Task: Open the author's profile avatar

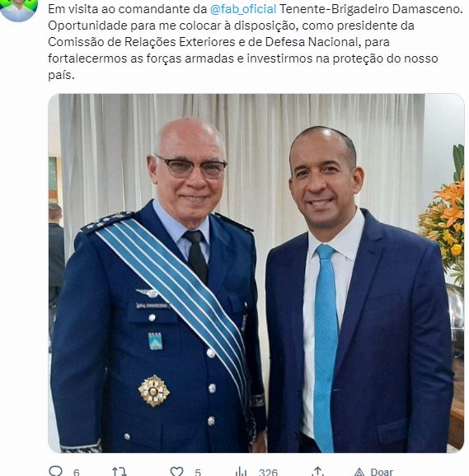Action: (19, 9)
